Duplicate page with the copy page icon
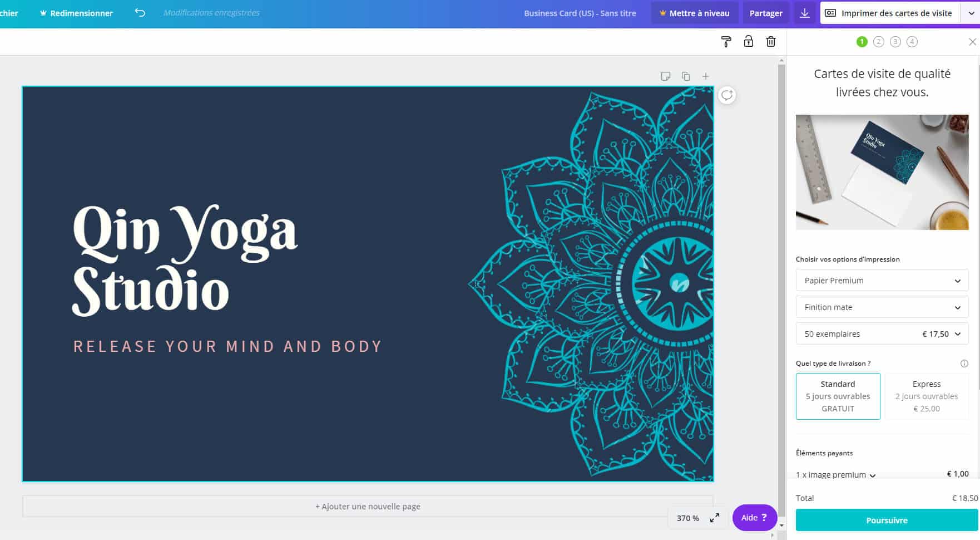The height and width of the screenshot is (540, 980). click(x=686, y=76)
